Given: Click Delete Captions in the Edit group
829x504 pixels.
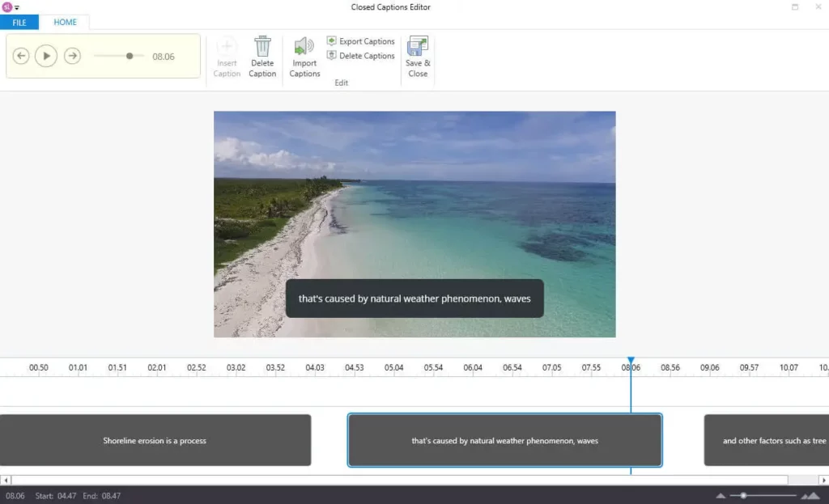Looking at the screenshot, I should (x=361, y=56).
